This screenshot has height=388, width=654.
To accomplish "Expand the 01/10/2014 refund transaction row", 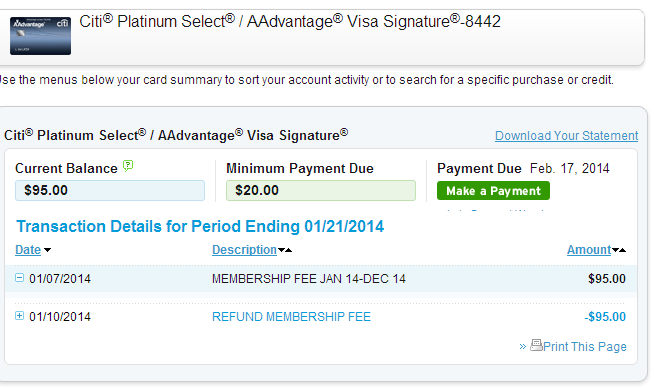I will [x=19, y=315].
